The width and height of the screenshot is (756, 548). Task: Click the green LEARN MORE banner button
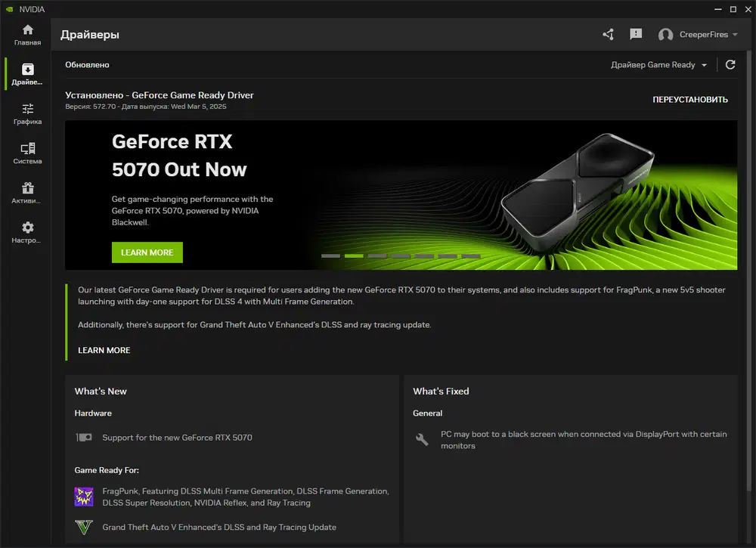147,252
